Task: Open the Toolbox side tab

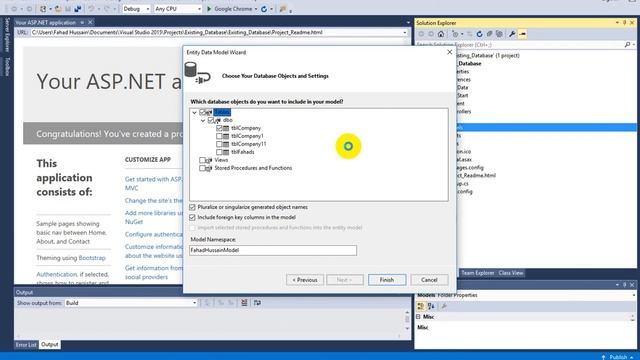Action: coord(7,66)
